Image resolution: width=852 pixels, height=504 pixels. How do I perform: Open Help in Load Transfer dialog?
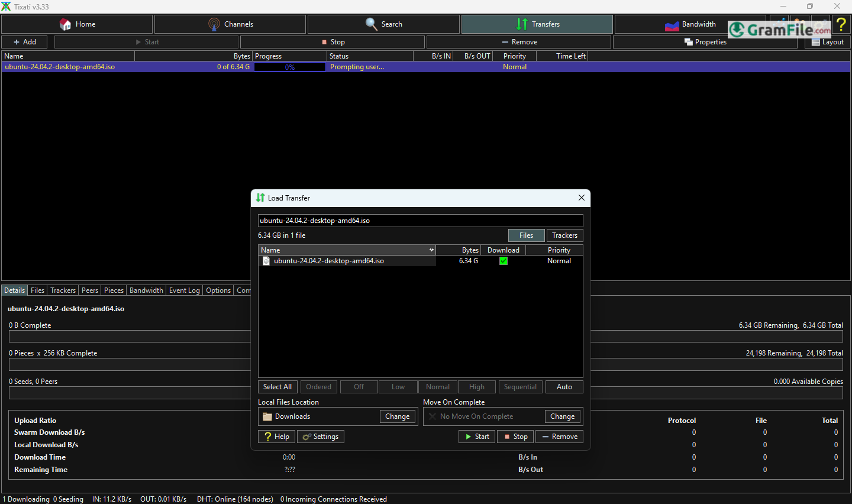pyautogui.click(x=277, y=437)
